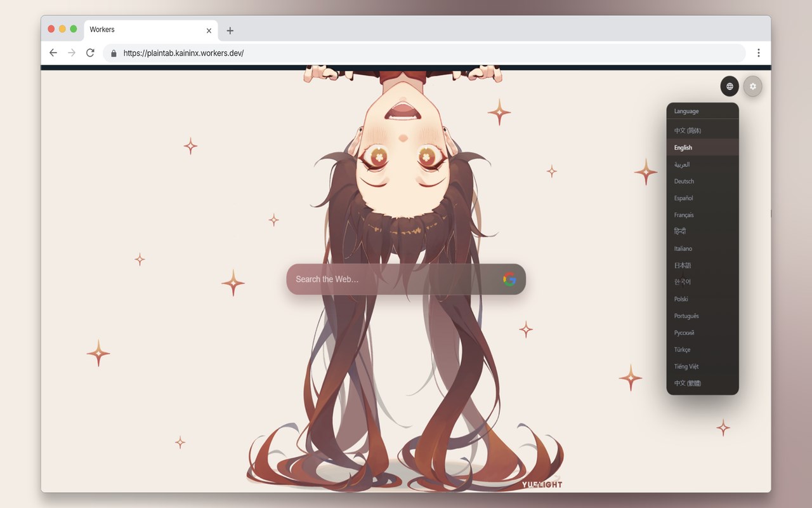Viewport: 812px width, 508px height.
Task: Click the globe language icon
Action: [730, 86]
